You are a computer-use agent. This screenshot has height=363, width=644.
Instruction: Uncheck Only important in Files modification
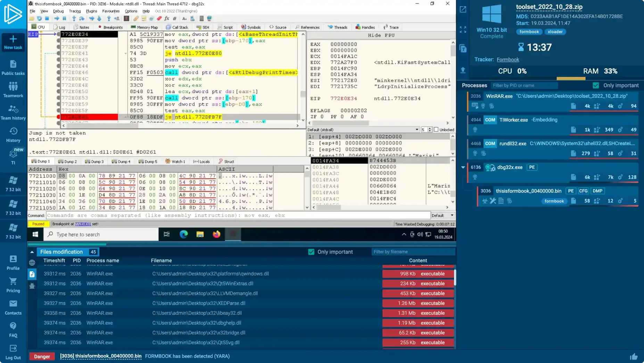click(x=311, y=252)
